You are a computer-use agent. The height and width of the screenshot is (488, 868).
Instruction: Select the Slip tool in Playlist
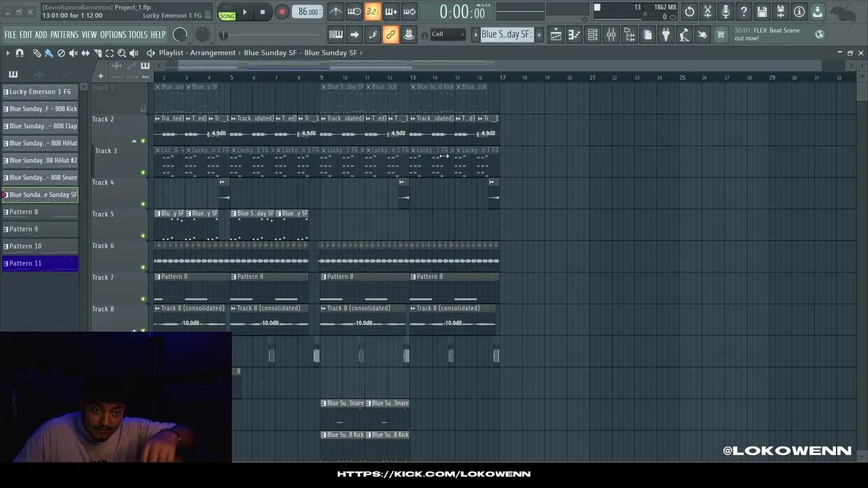click(x=85, y=53)
